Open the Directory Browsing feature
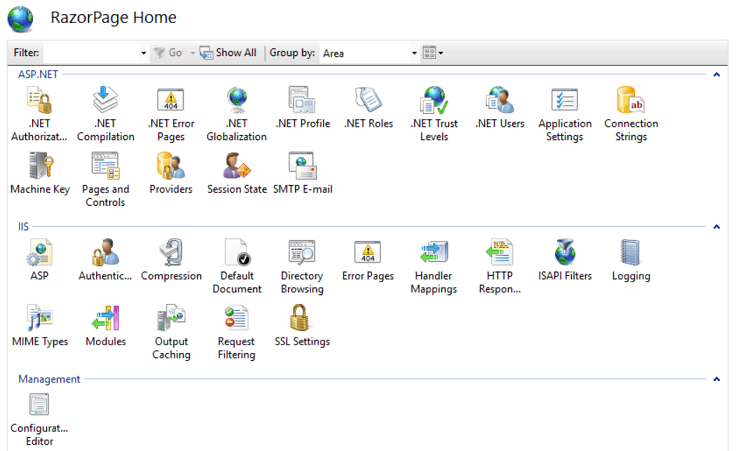 (302, 254)
